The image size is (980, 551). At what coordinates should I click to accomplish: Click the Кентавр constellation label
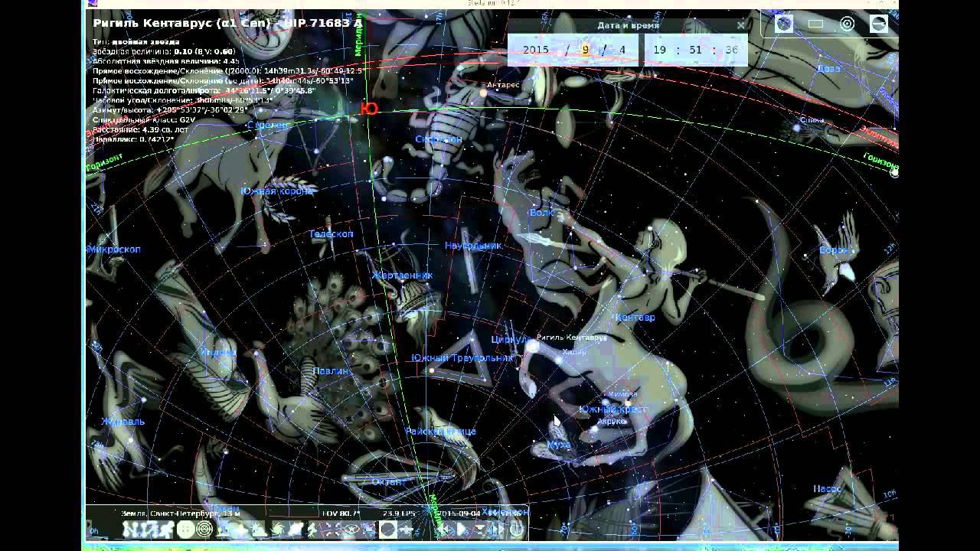pos(635,317)
